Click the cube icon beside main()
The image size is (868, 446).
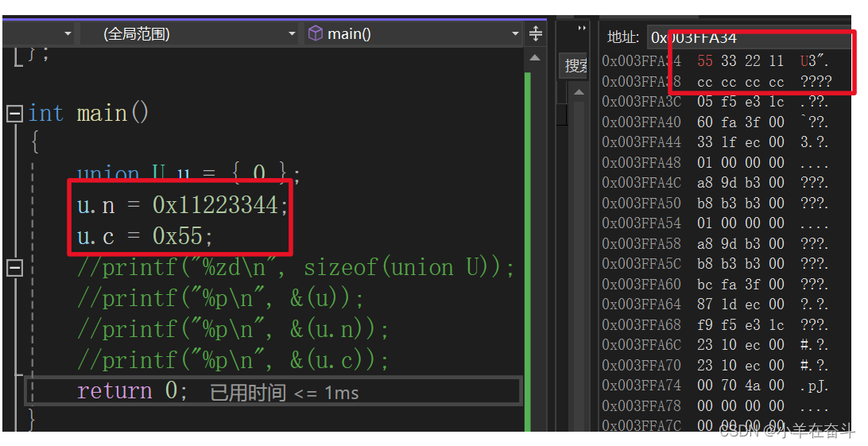coord(316,33)
